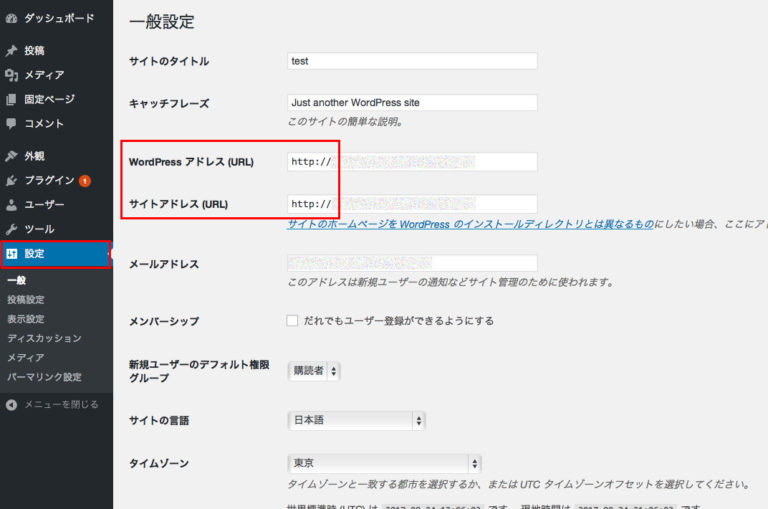The height and width of the screenshot is (509, 768).
Task: Open the default user role dropdown
Action: coord(314,371)
